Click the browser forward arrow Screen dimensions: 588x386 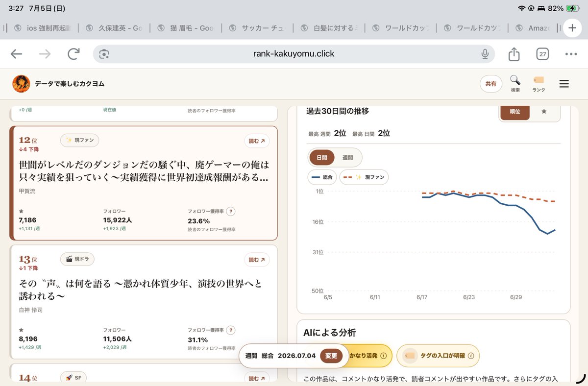pyautogui.click(x=45, y=54)
